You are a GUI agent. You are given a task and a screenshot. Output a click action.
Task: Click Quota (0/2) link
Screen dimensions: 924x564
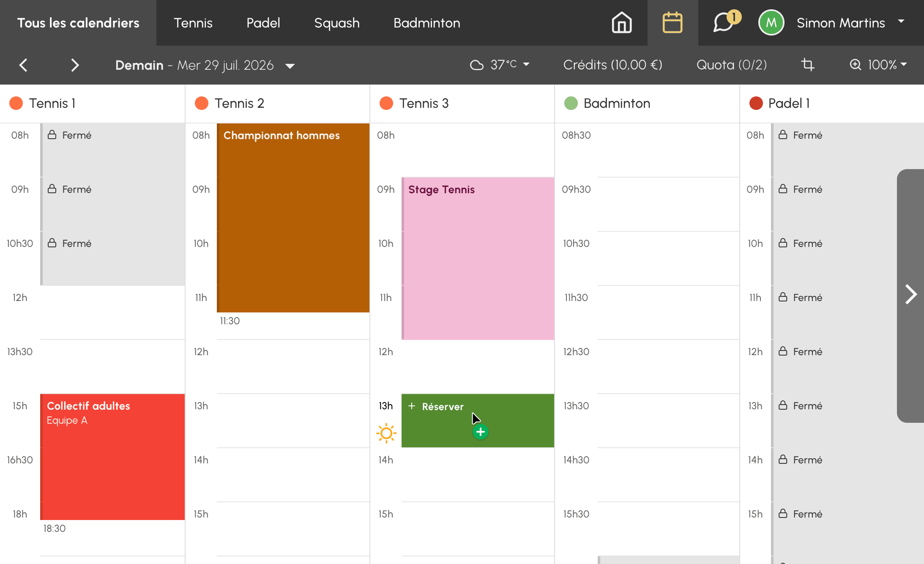[732, 65]
